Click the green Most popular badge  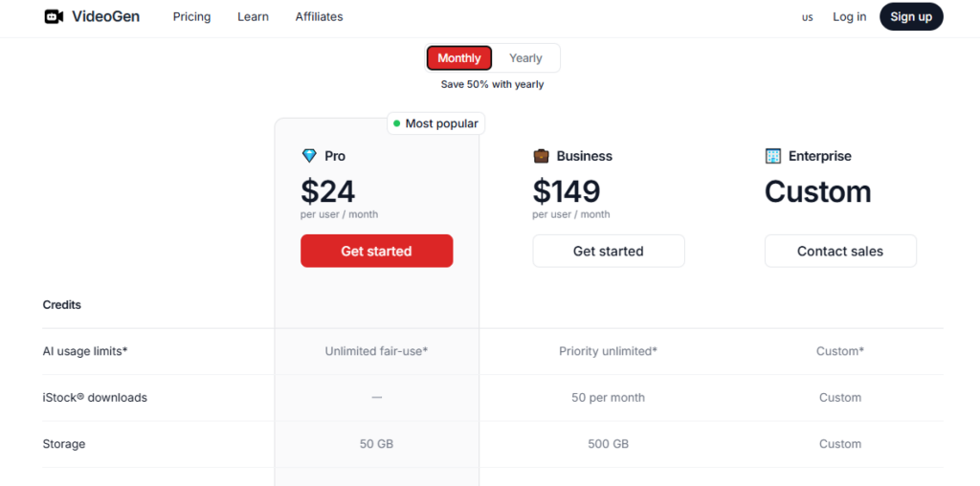[436, 123]
